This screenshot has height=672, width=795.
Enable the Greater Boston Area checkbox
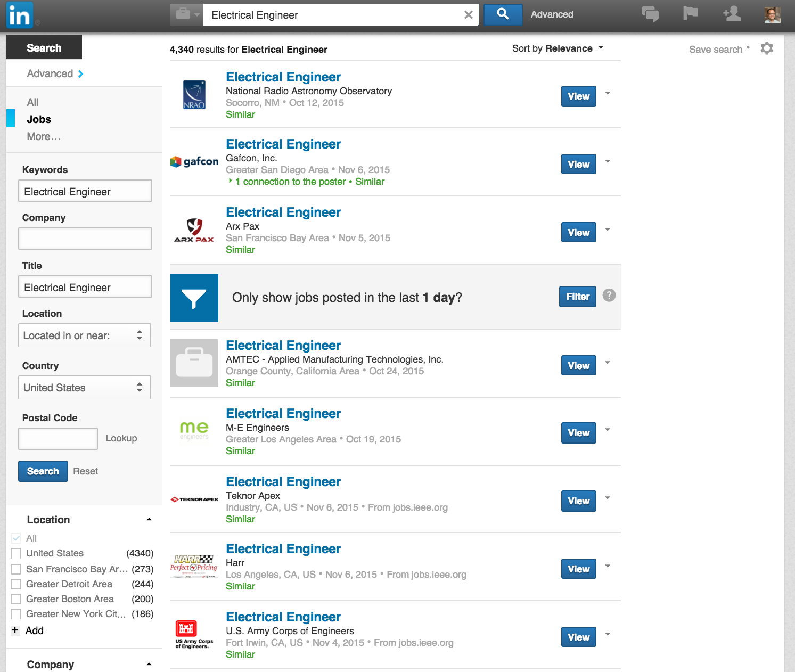click(x=17, y=600)
